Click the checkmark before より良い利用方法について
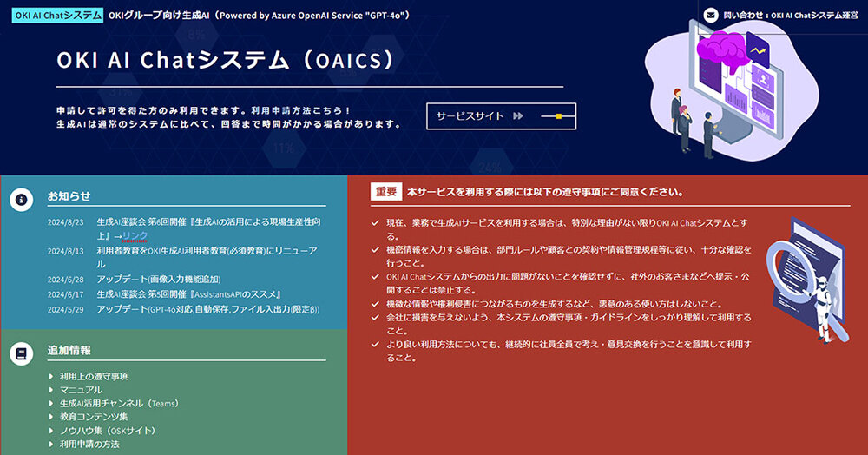The width and height of the screenshot is (868, 455). click(374, 345)
